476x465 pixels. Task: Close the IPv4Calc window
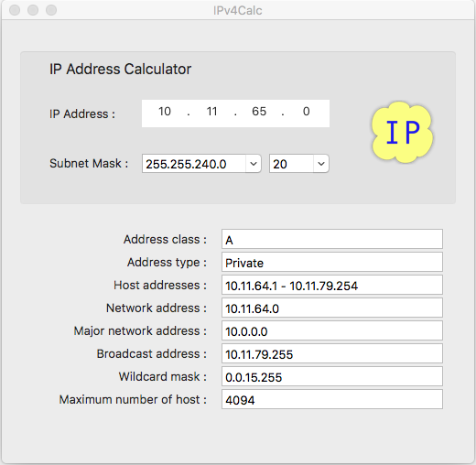point(15,10)
